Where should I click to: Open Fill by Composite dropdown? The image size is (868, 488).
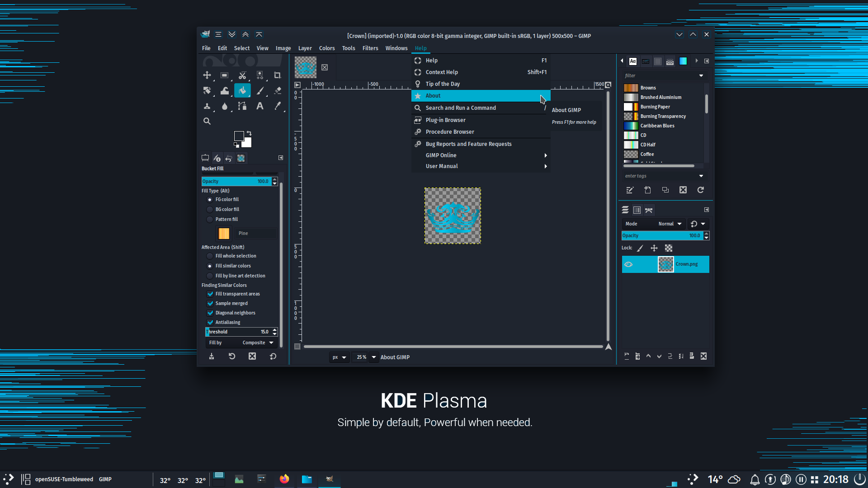click(241, 343)
